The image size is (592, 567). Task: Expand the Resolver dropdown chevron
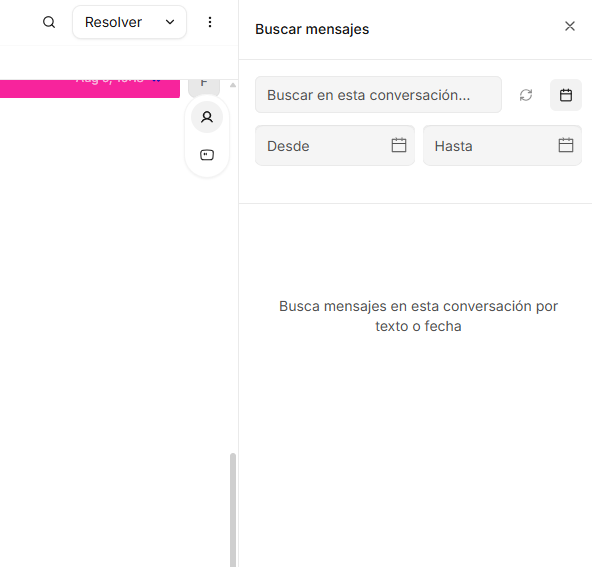[170, 22]
